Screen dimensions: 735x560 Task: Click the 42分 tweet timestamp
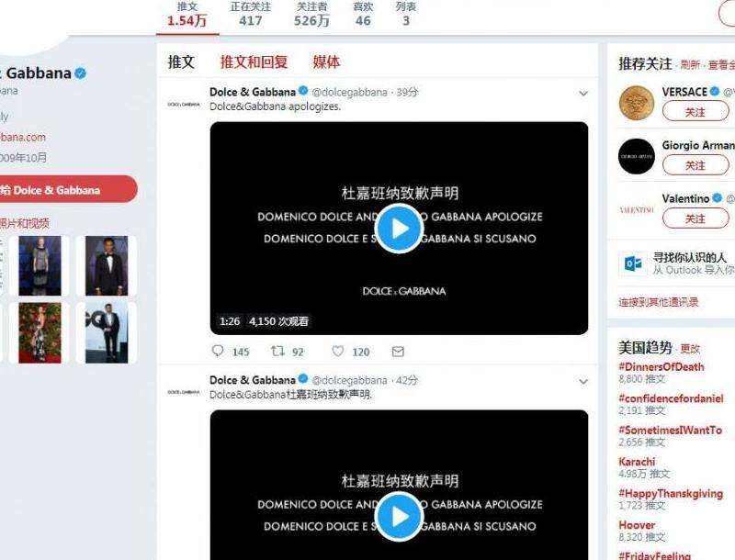(407, 380)
